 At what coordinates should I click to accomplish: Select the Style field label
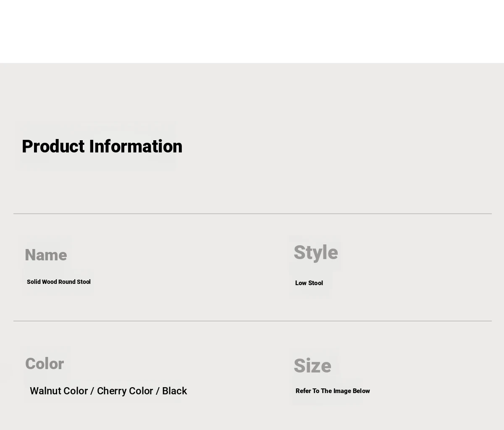tap(315, 252)
